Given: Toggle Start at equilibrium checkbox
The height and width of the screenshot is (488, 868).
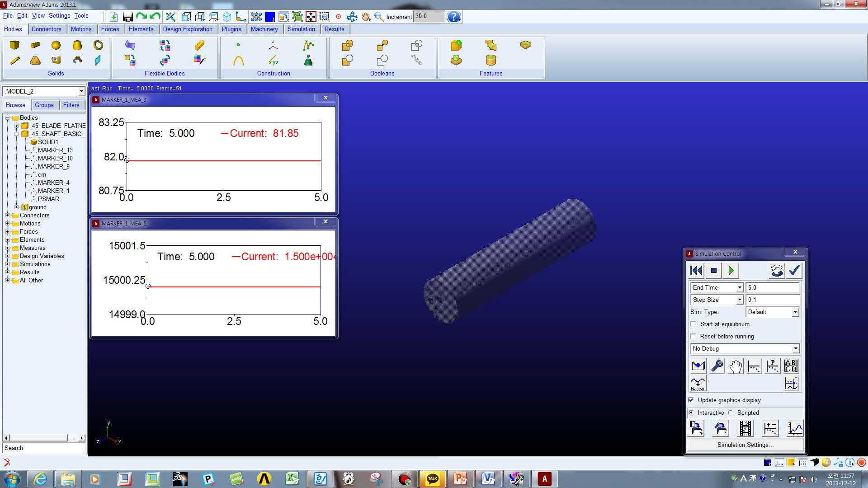Looking at the screenshot, I should point(693,324).
